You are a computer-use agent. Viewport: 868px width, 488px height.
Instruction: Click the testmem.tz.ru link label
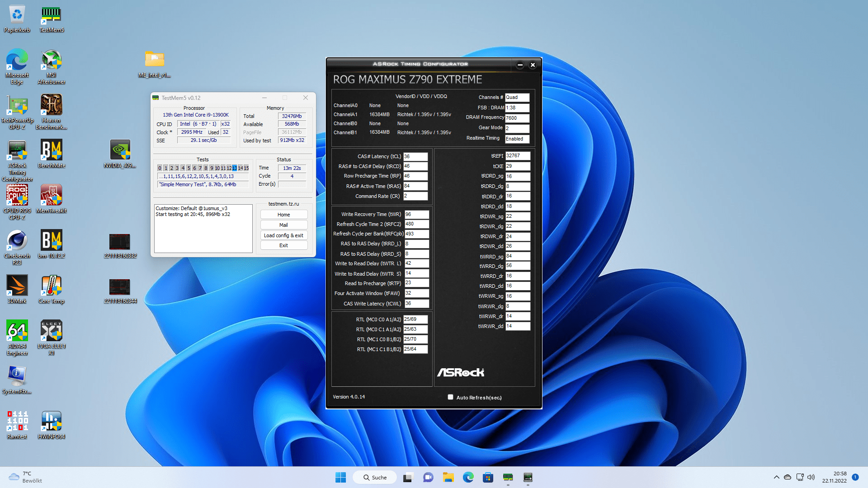[283, 204]
